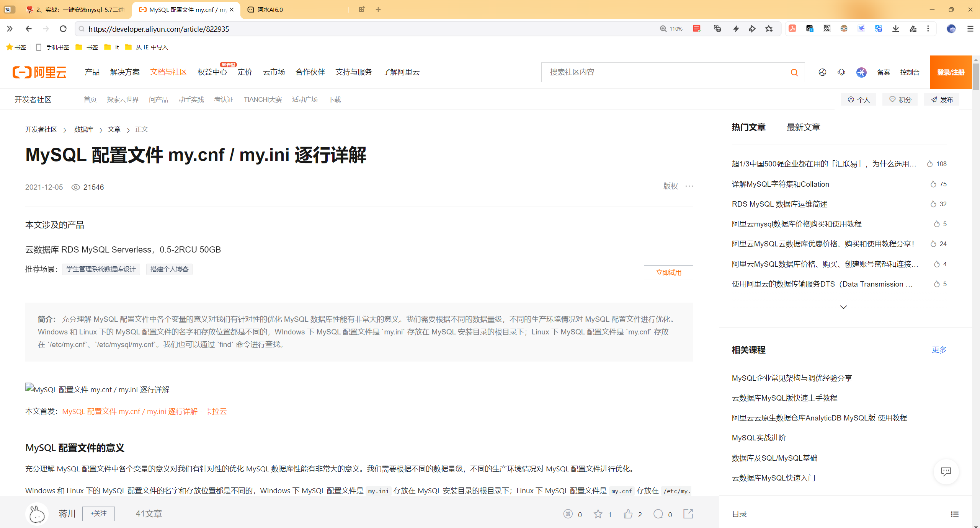Click the 积分 button
This screenshot has height=528, width=980.
click(x=900, y=99)
